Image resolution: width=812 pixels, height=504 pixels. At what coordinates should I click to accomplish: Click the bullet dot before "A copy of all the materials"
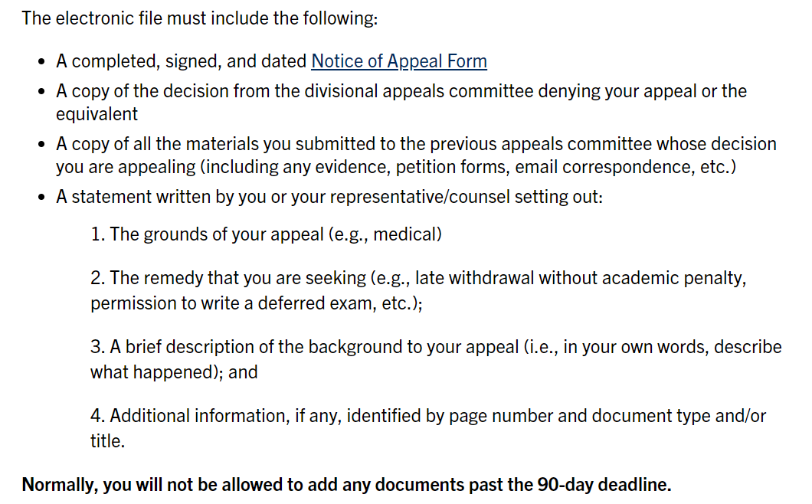(x=41, y=145)
